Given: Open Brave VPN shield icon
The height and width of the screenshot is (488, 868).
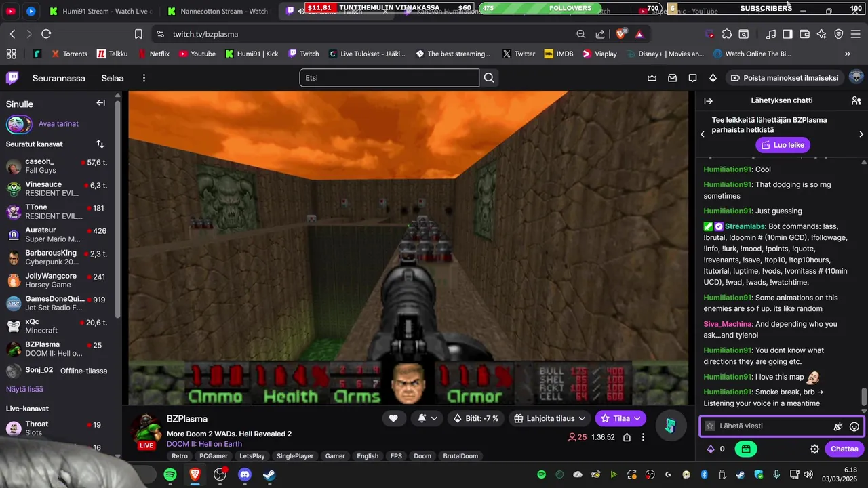Looking at the screenshot, I should click(x=839, y=34).
